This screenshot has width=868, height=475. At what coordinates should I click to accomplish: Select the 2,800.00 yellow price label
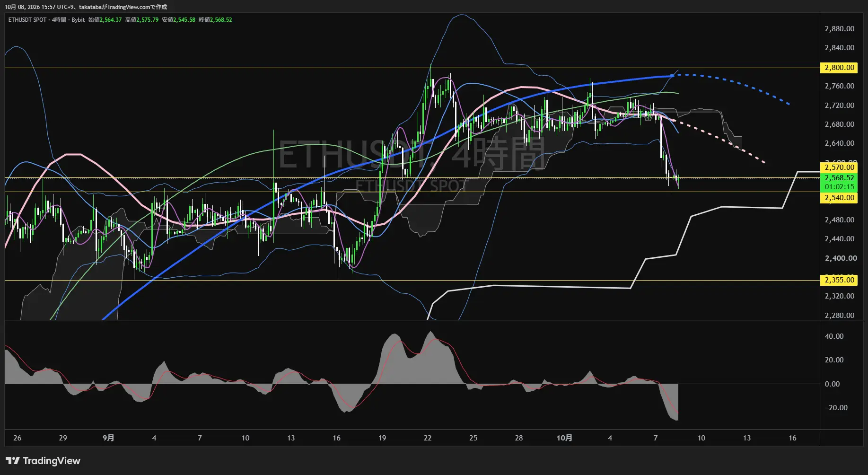pyautogui.click(x=840, y=68)
